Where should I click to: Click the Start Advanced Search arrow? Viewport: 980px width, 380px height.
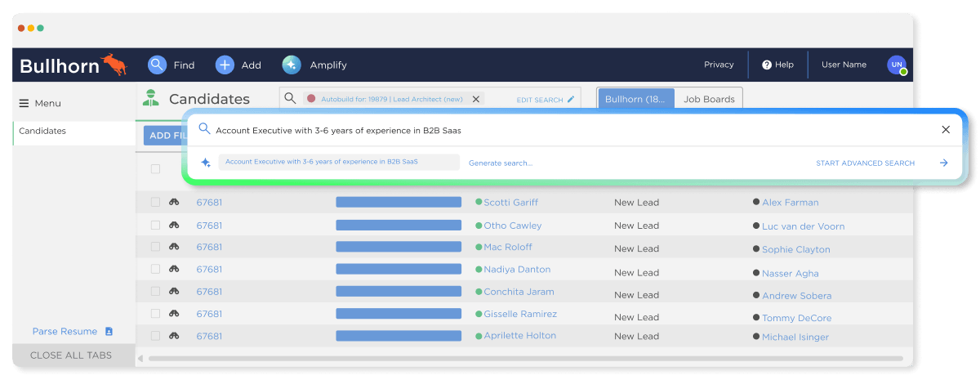tap(944, 163)
